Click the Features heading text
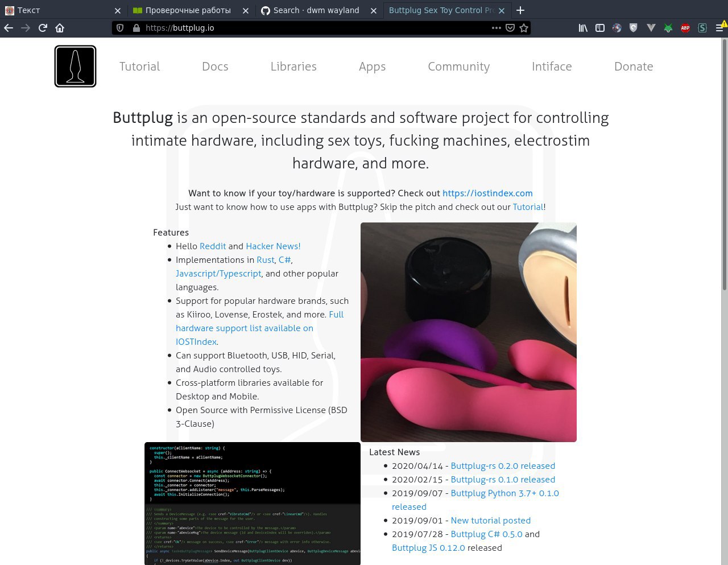This screenshot has height=565, width=728. (171, 233)
